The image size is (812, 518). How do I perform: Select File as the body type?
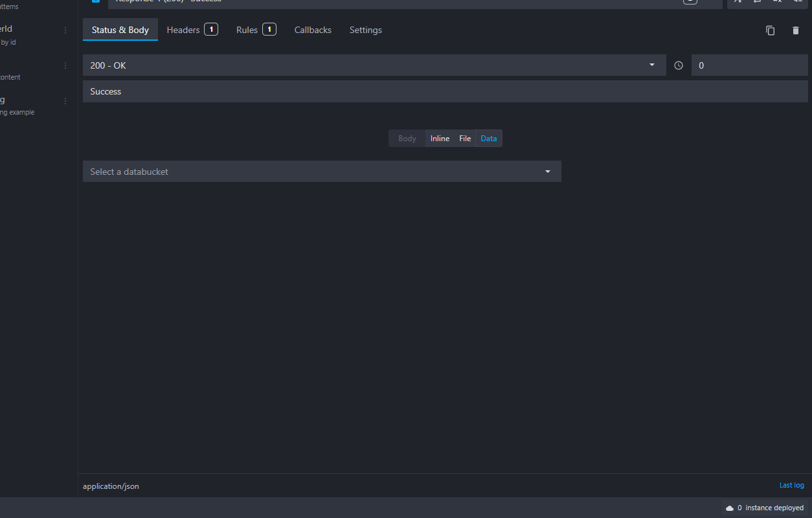point(465,138)
